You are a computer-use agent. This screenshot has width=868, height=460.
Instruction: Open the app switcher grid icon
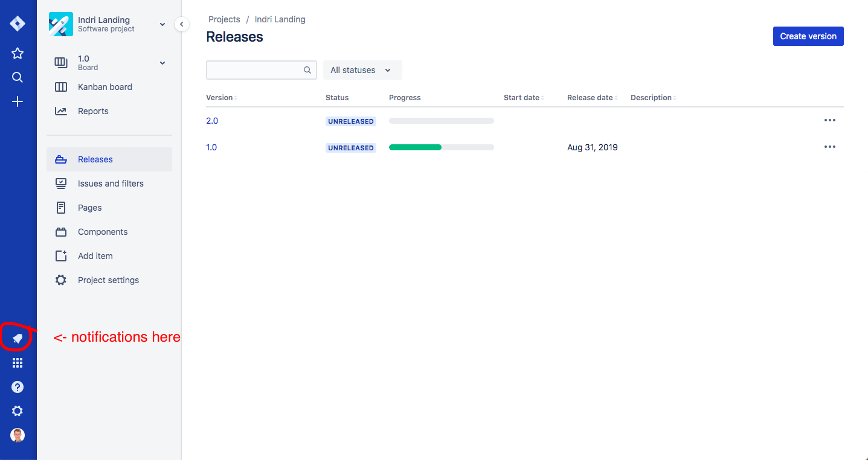click(x=18, y=363)
